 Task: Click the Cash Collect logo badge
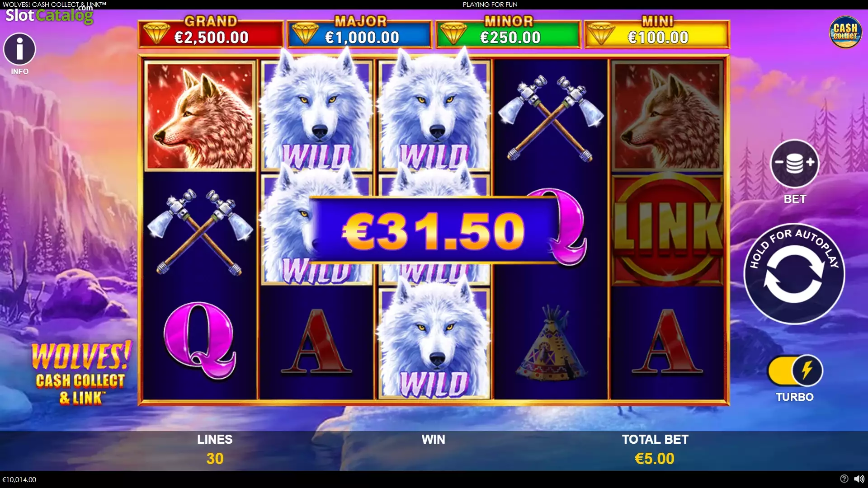click(x=845, y=33)
